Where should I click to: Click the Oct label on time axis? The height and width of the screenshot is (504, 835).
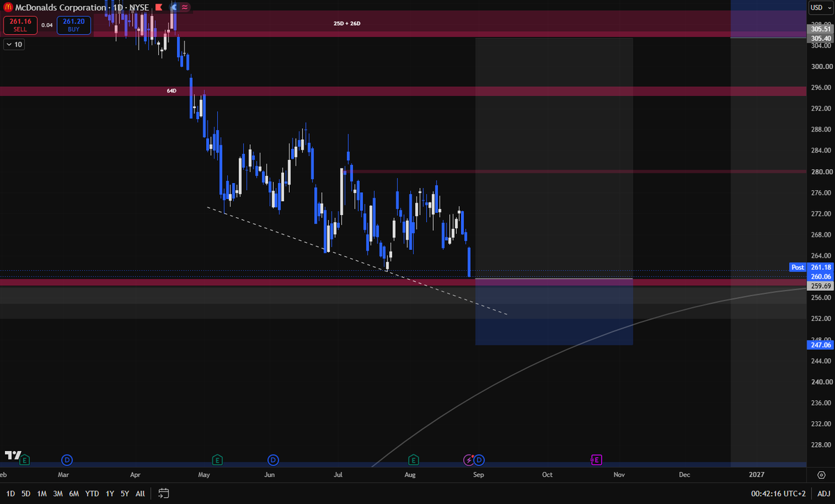[x=547, y=475]
